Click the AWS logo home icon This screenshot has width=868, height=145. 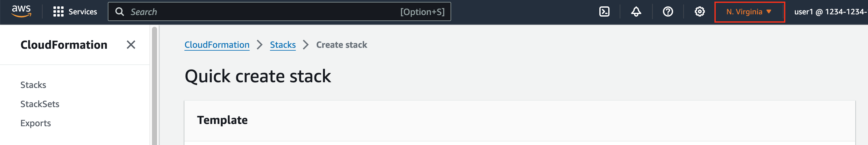[21, 11]
